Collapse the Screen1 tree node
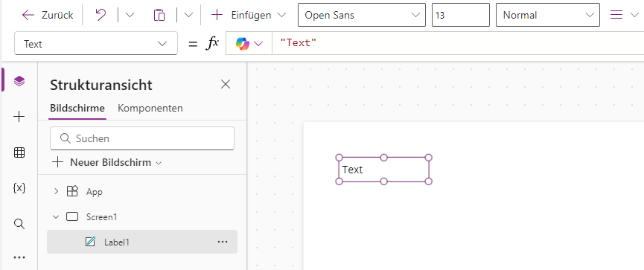This screenshot has width=644, height=270. point(57,217)
